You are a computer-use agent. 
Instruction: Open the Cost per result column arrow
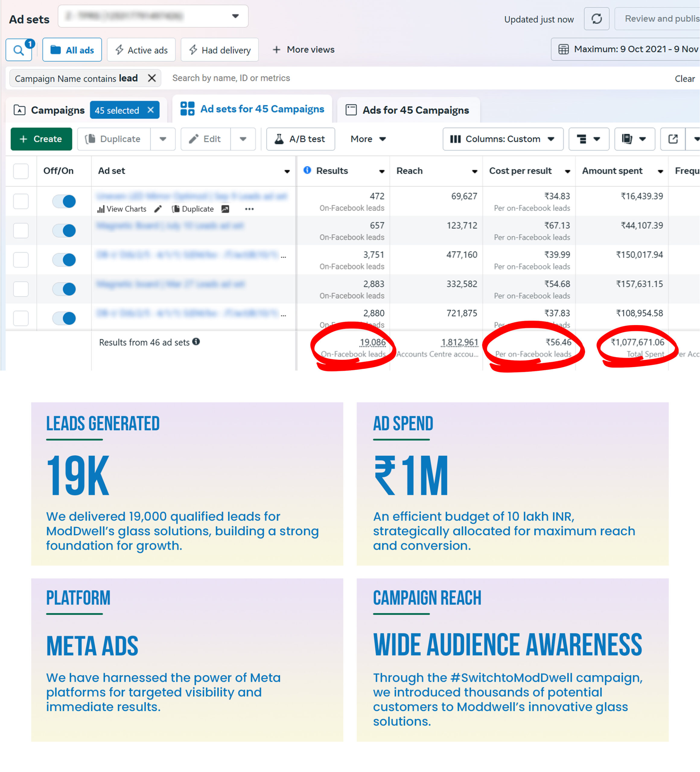568,172
